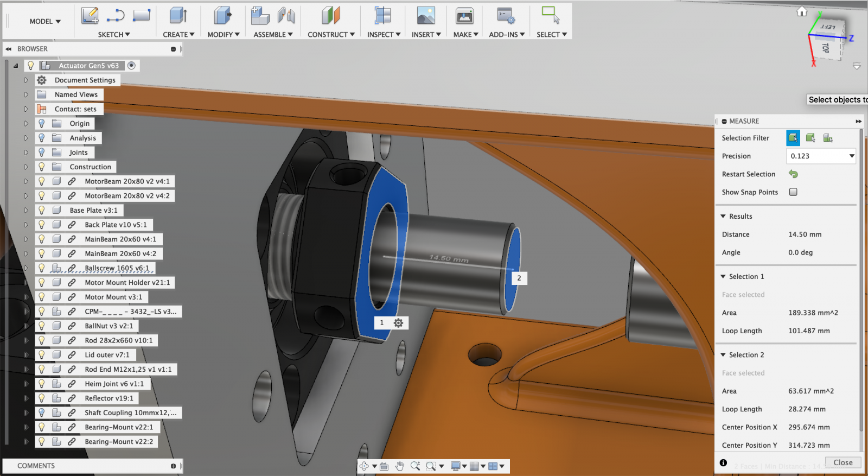Toggle visibility lightbulb for Base Plate v3:1
Screen dimensions: 868x476
coord(42,210)
